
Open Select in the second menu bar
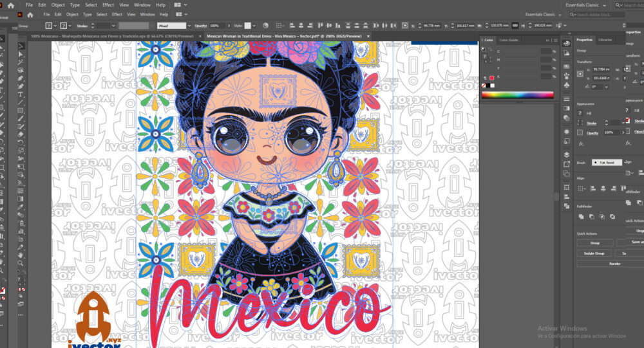click(102, 14)
